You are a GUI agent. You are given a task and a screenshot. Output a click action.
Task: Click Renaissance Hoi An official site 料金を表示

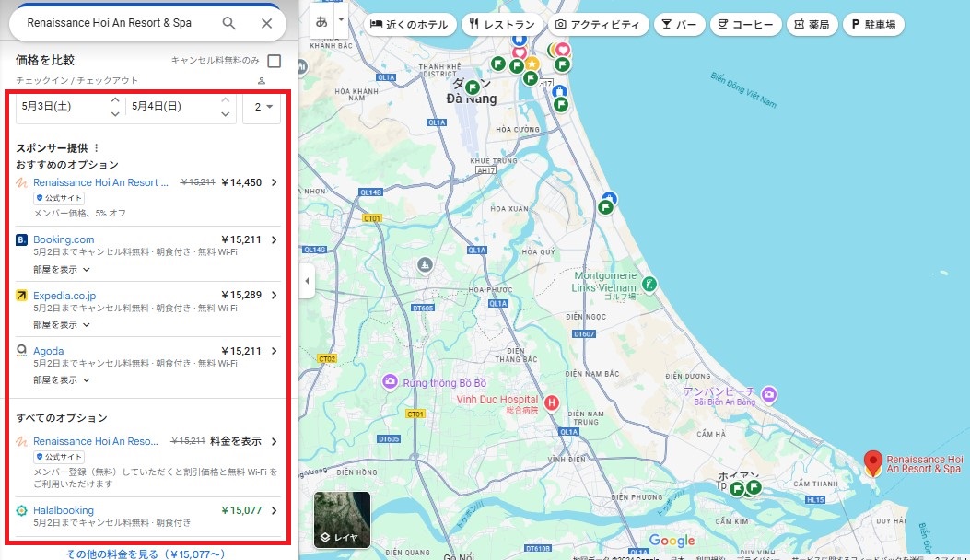(x=236, y=441)
